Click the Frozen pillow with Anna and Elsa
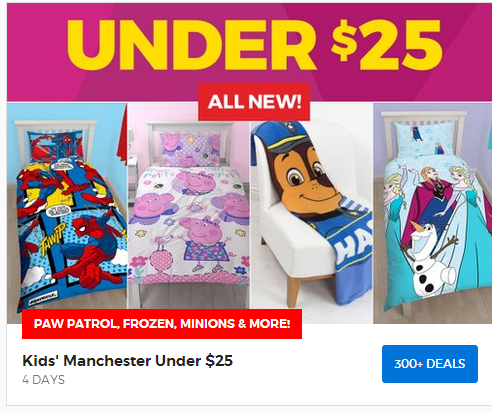 423,139
